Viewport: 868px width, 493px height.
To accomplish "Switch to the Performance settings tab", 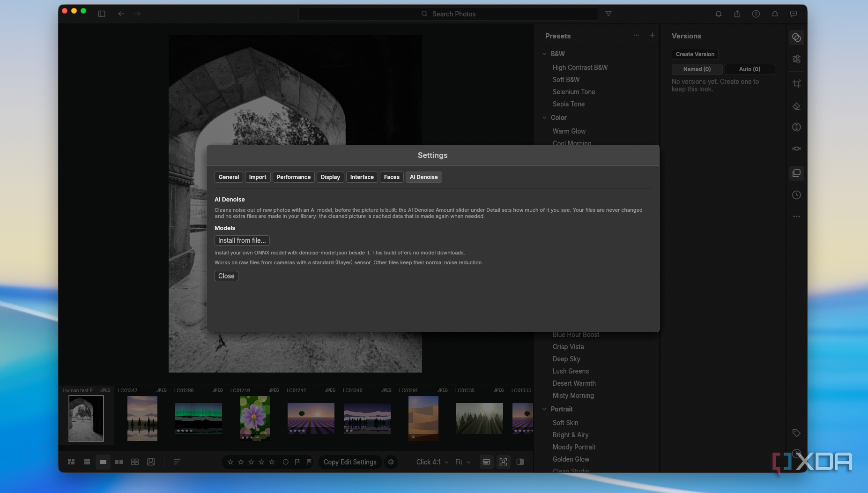I will [x=293, y=177].
